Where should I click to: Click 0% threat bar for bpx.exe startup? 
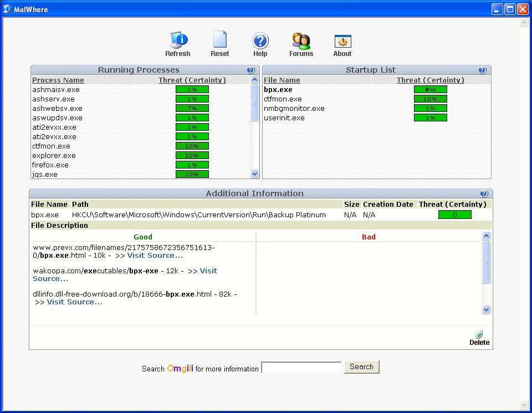point(430,89)
